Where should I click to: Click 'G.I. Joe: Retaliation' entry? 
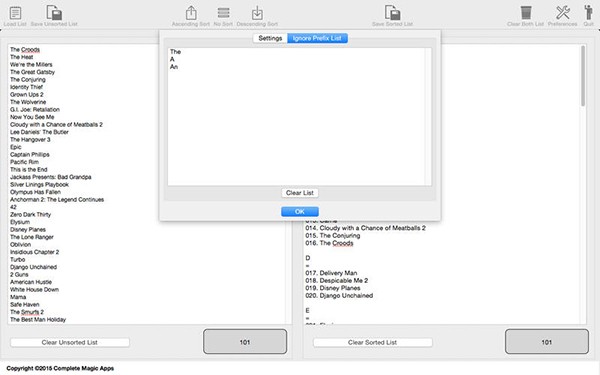pyautogui.click(x=35, y=109)
